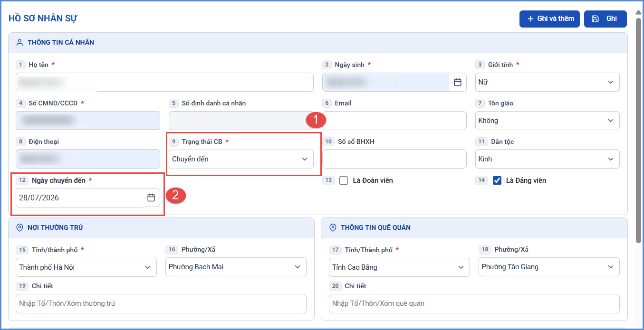Screen dimensions: 644x330
Task: Enable the Là Đoàn viên checkbox
Action: coord(344,180)
